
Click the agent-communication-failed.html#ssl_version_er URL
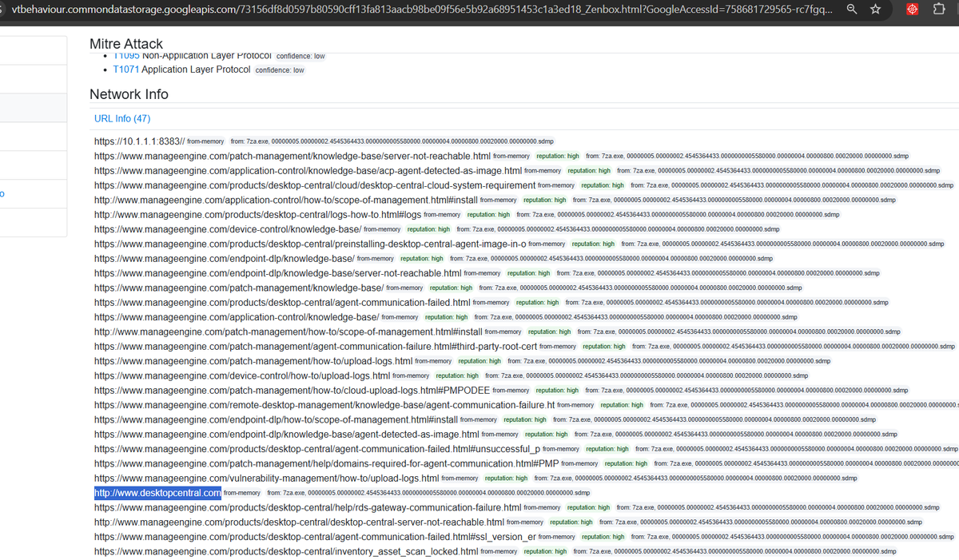pos(316,537)
